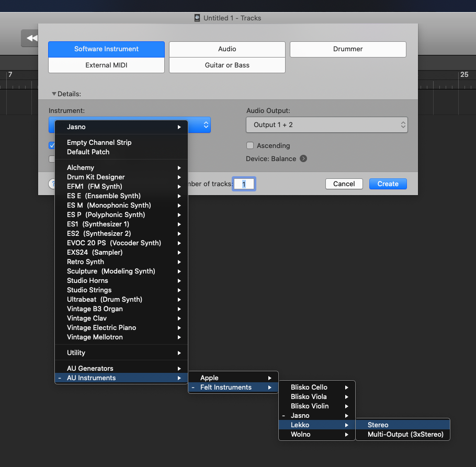Screen dimensions: 476x467
Task: Open the EFM1 (FM Synth) submenu
Action: pyautogui.click(x=121, y=186)
